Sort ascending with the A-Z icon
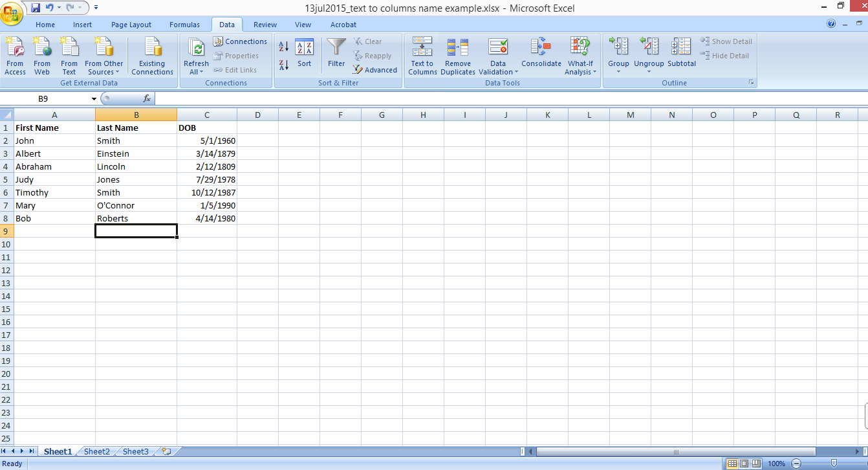 (283, 47)
